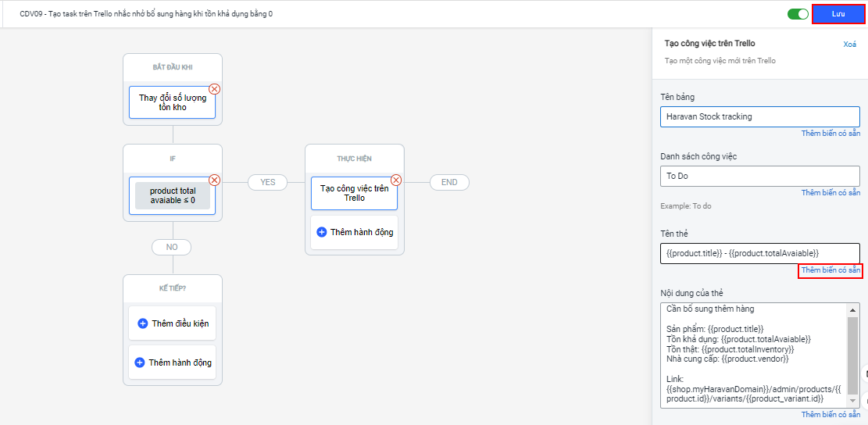The image size is (868, 425).
Task: Select the YES branch label
Action: point(268,182)
